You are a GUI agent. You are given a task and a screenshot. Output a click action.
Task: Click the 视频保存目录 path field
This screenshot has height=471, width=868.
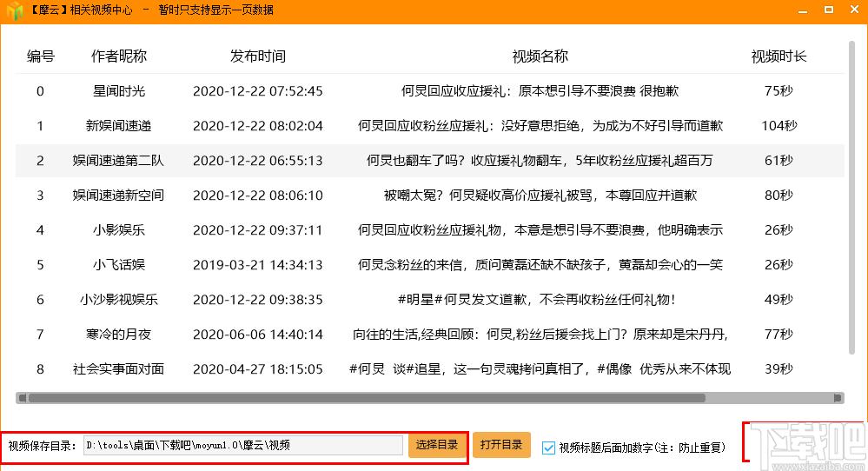click(x=243, y=446)
